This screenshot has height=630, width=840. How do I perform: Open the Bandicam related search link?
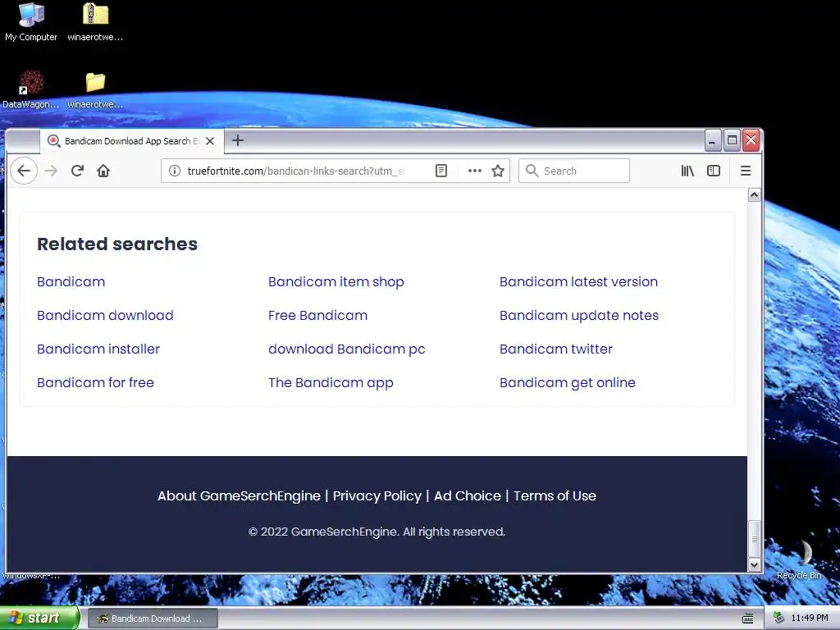(x=71, y=282)
